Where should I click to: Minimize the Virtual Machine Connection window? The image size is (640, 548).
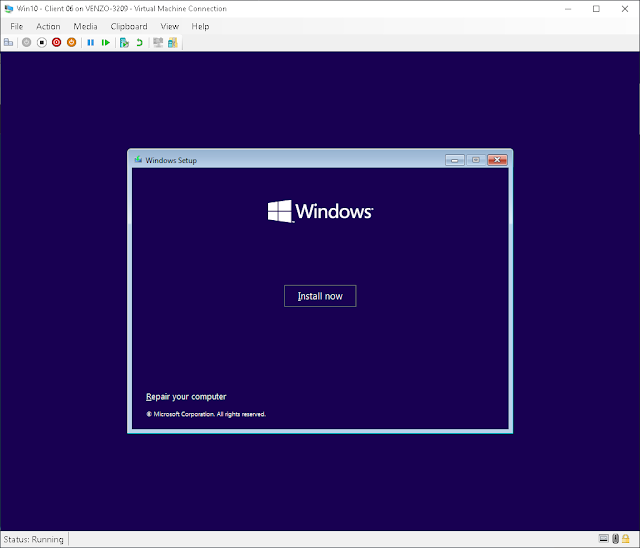(568, 9)
